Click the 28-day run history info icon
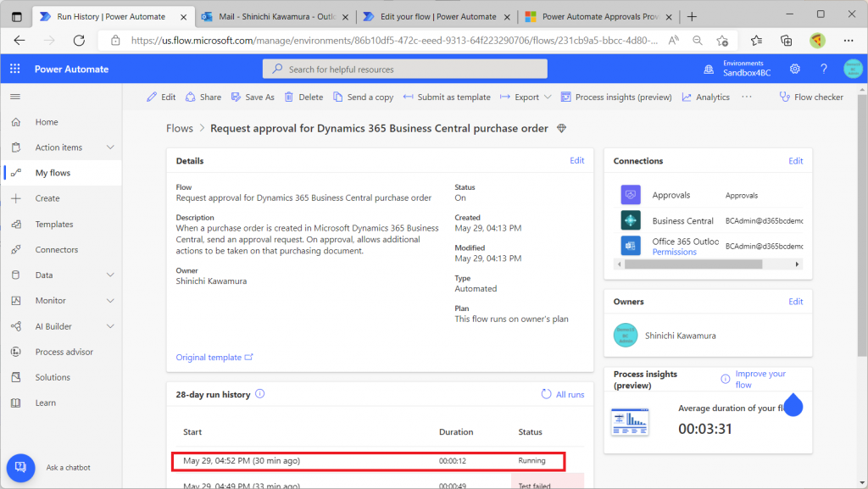868x489 pixels. [259, 394]
